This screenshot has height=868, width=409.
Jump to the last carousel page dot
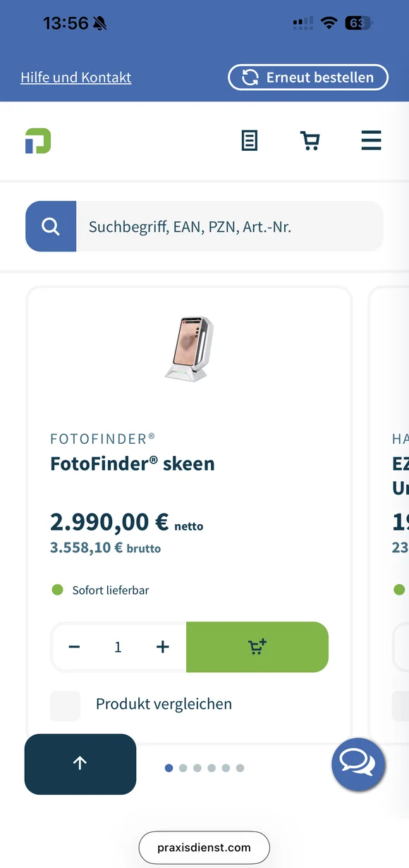click(x=240, y=768)
